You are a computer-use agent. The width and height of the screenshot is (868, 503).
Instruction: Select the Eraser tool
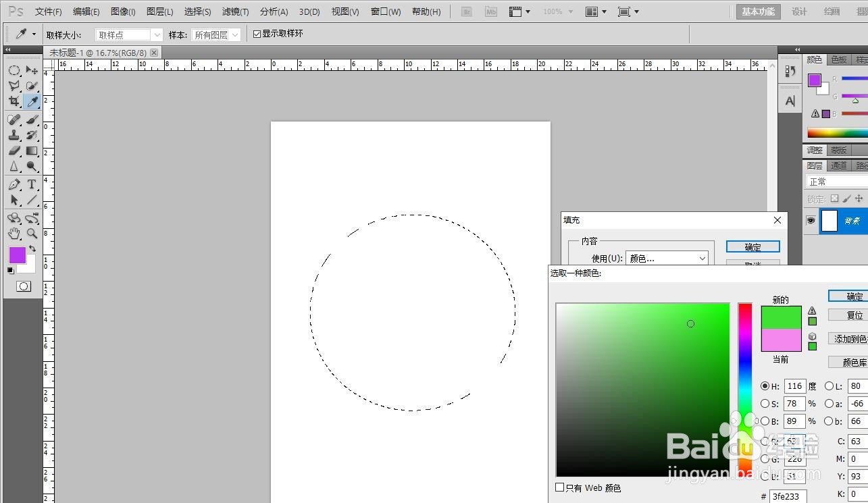coord(14,151)
